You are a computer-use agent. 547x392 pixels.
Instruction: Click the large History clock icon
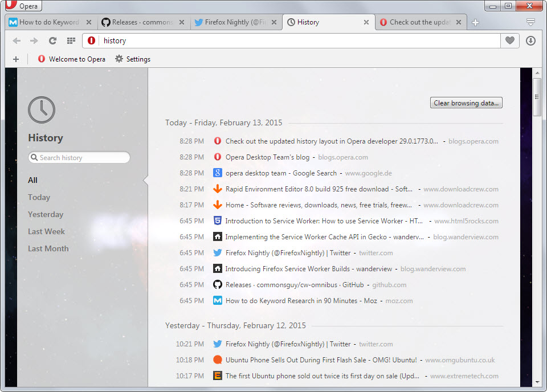pos(42,110)
